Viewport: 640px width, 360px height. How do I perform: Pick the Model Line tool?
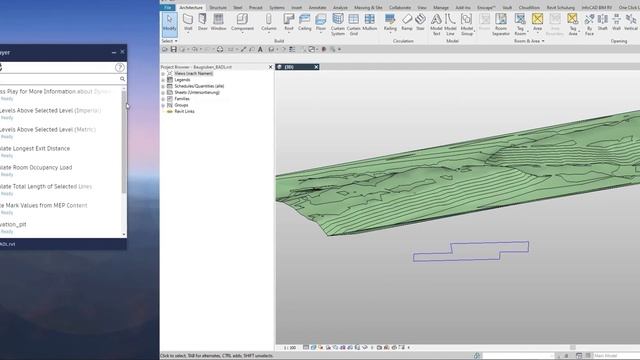(450, 24)
